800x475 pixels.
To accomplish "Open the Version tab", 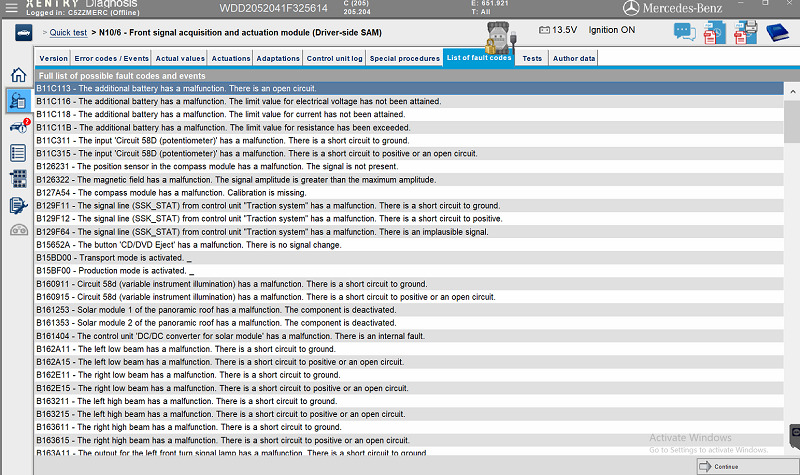I will [x=53, y=59].
